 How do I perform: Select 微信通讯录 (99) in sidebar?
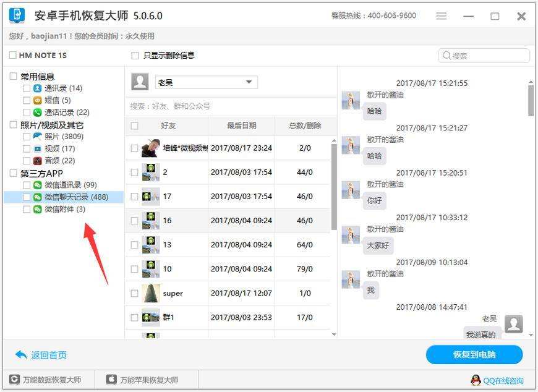70,185
